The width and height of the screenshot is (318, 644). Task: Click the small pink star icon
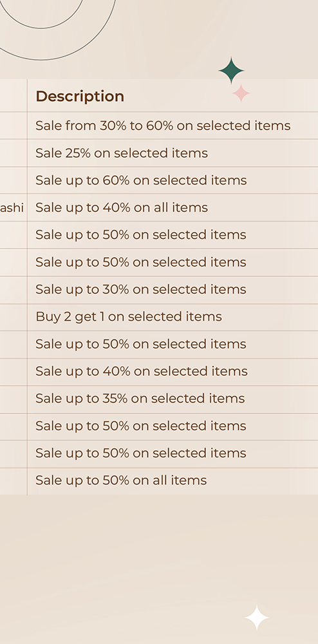[x=241, y=93]
